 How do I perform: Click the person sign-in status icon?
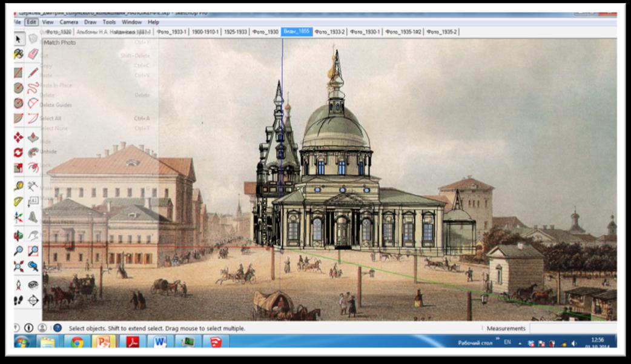click(x=42, y=328)
